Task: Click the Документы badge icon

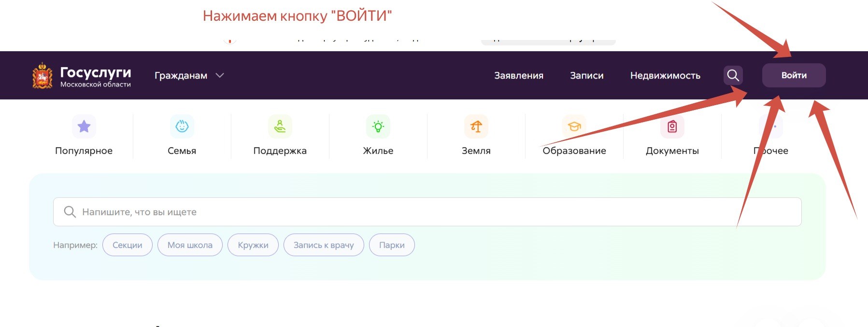Action: 672,126
